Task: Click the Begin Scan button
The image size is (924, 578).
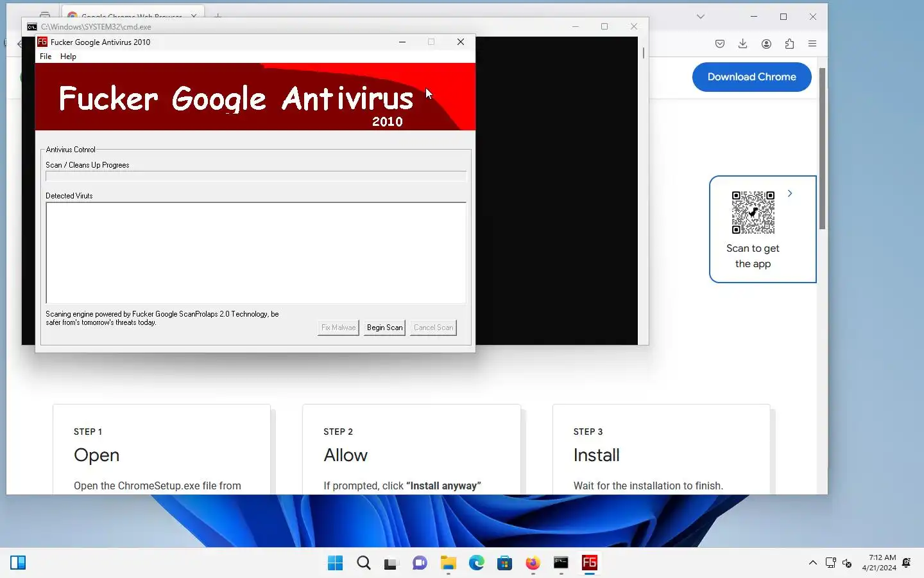Action: point(384,328)
